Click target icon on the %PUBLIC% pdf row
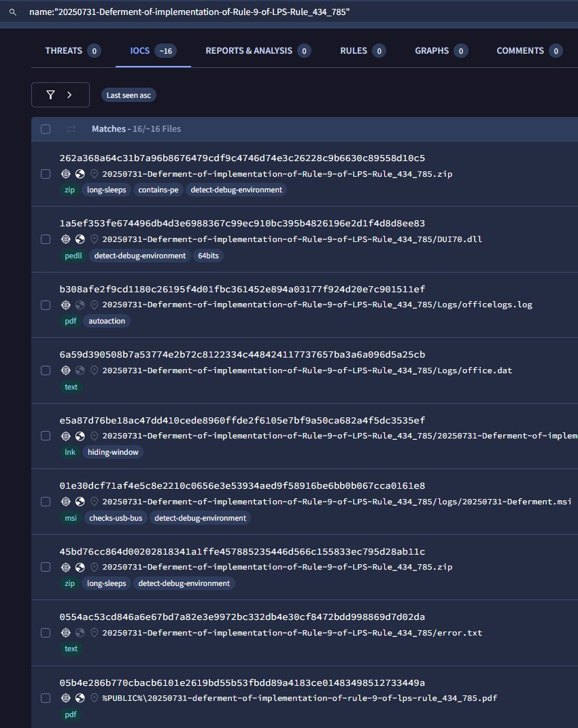Image resolution: width=578 pixels, height=728 pixels. pos(65,698)
